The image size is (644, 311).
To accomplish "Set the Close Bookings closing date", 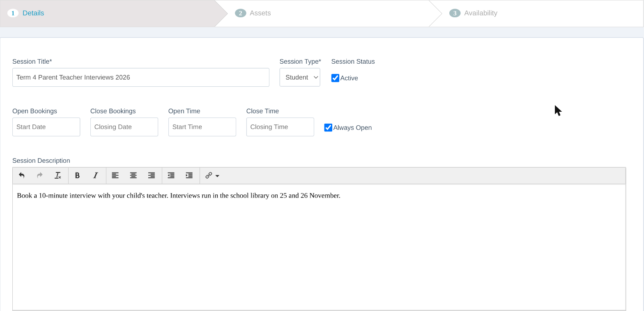I will [x=124, y=127].
